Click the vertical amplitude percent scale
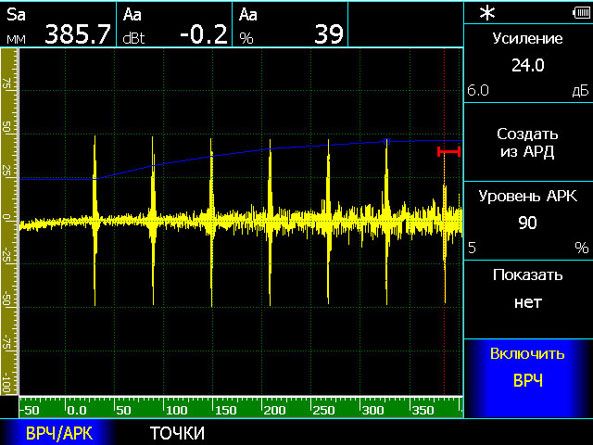The image size is (593, 445). (x=10, y=222)
